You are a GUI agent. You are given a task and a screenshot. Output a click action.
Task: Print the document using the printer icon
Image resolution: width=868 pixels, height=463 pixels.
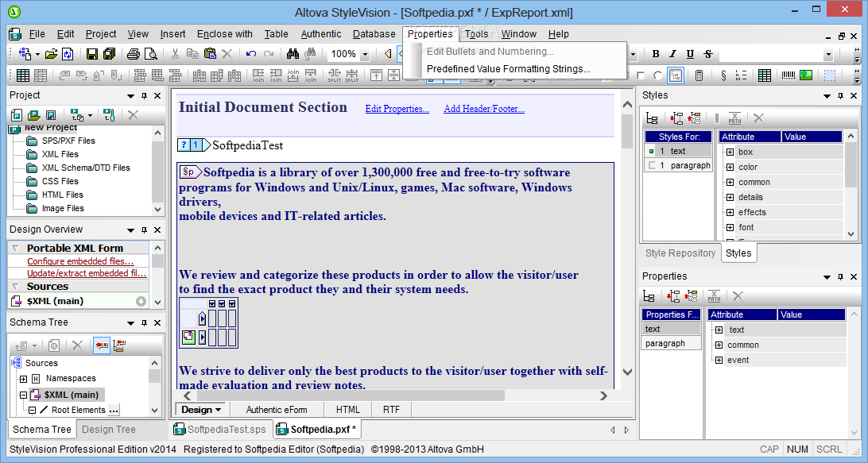coord(134,54)
